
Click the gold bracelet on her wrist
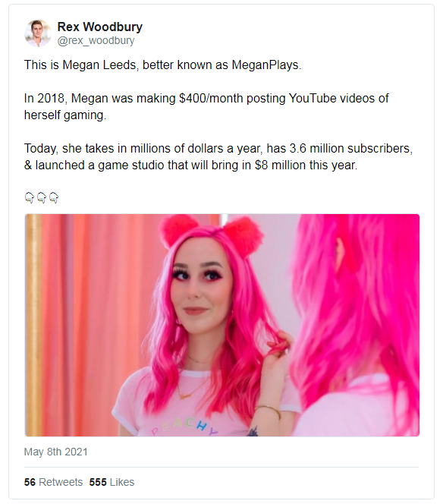coord(269,411)
